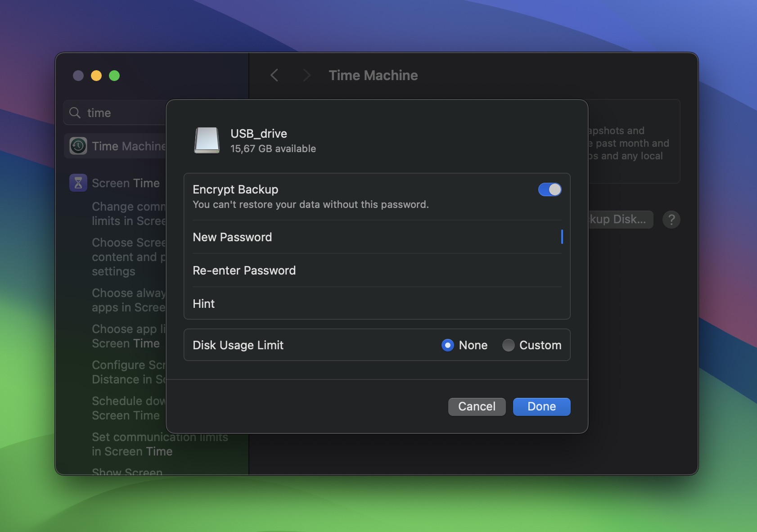Click the "15,67 GB available" text

[273, 149]
